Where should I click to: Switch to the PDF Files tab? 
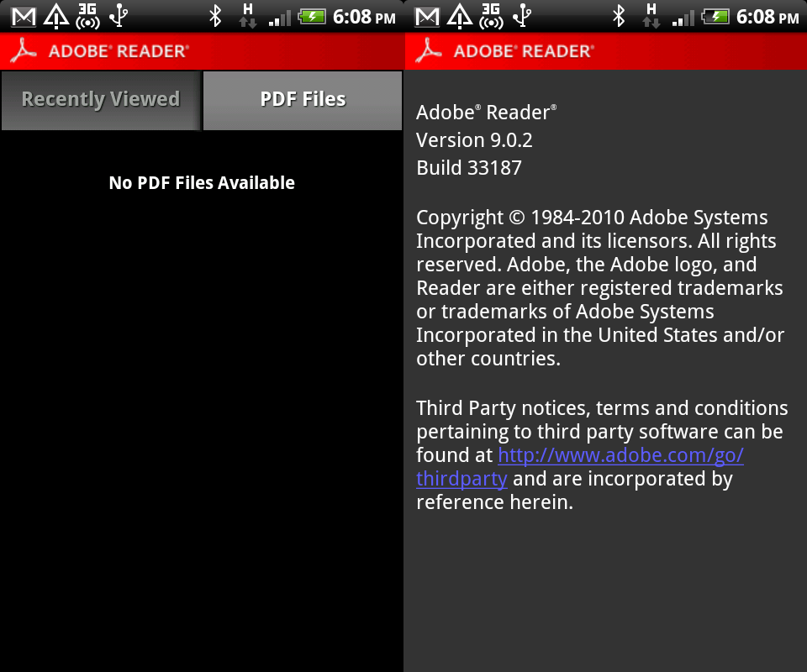click(x=303, y=100)
